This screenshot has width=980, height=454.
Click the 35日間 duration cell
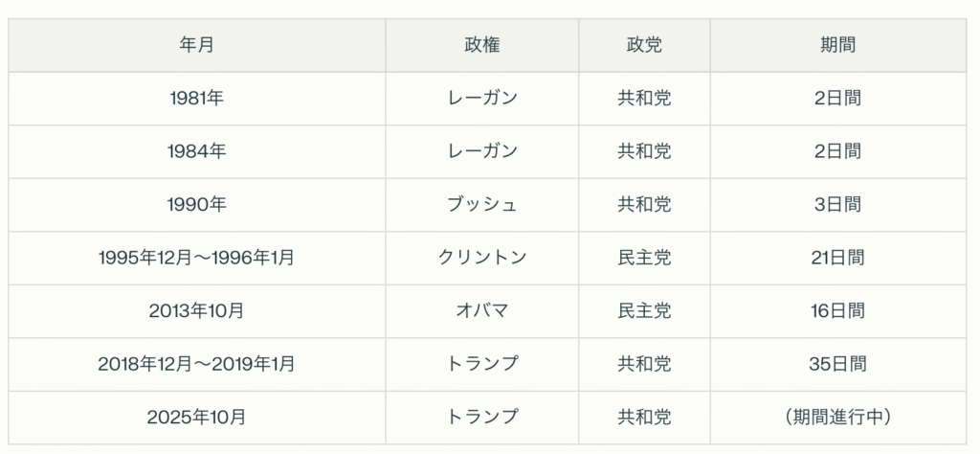837,364
